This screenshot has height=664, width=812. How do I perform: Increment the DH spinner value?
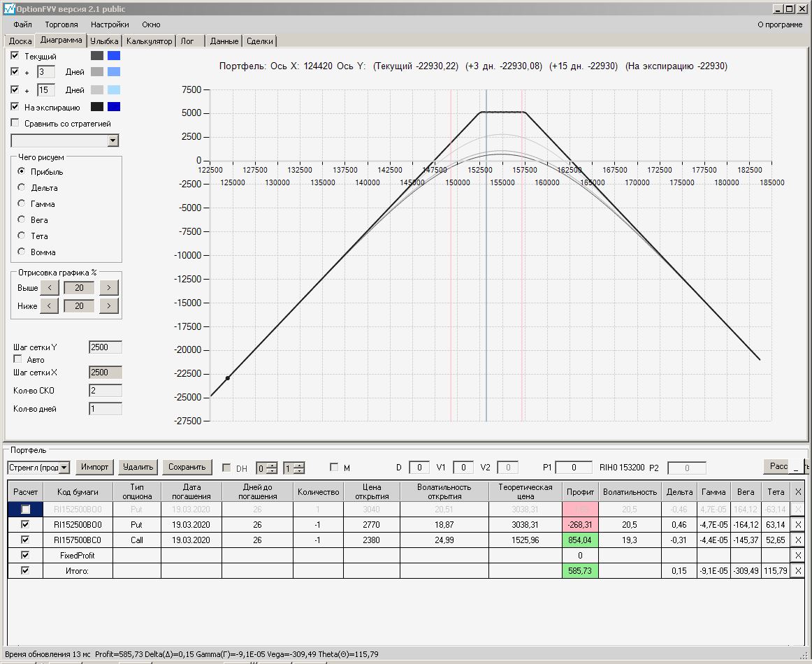tap(273, 465)
